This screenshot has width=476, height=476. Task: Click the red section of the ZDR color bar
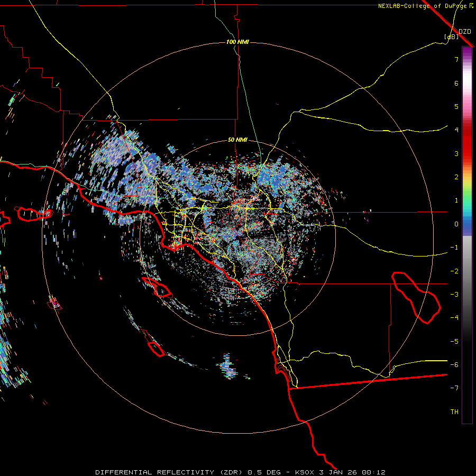(x=467, y=143)
